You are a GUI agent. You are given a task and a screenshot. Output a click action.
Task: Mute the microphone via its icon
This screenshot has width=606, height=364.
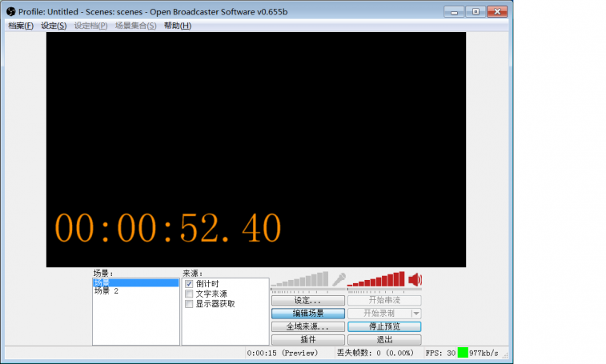pyautogui.click(x=339, y=279)
